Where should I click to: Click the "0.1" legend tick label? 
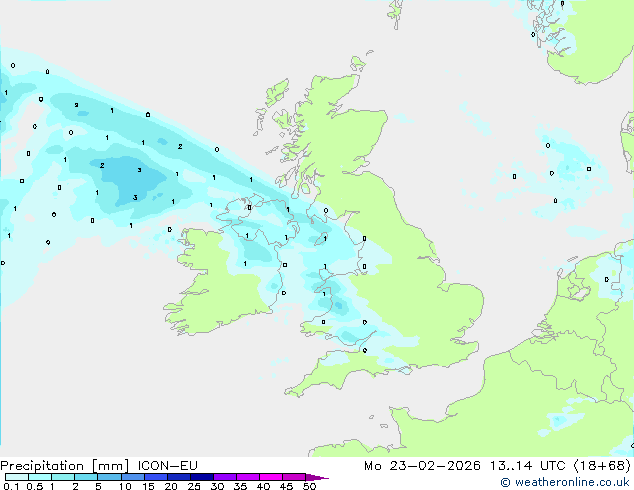[x=11, y=486]
